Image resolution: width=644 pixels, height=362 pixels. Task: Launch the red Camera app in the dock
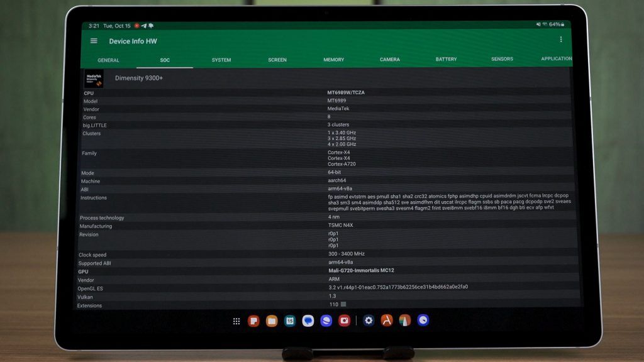pos(344,321)
